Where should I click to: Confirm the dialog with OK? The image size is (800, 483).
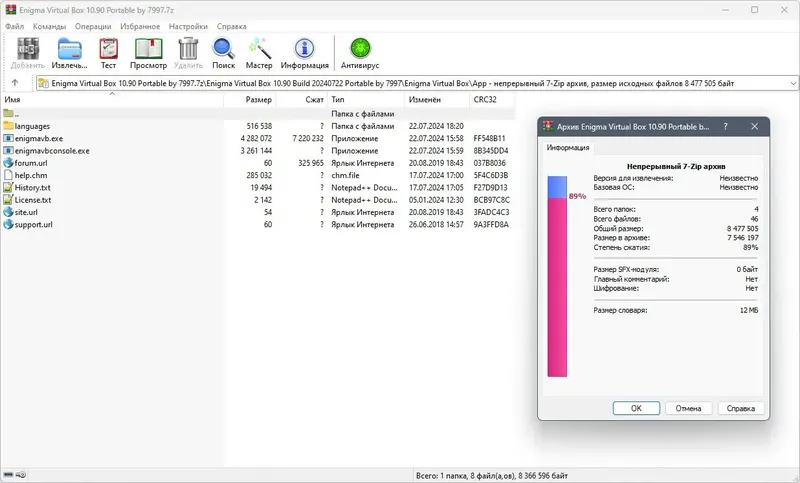coord(636,408)
